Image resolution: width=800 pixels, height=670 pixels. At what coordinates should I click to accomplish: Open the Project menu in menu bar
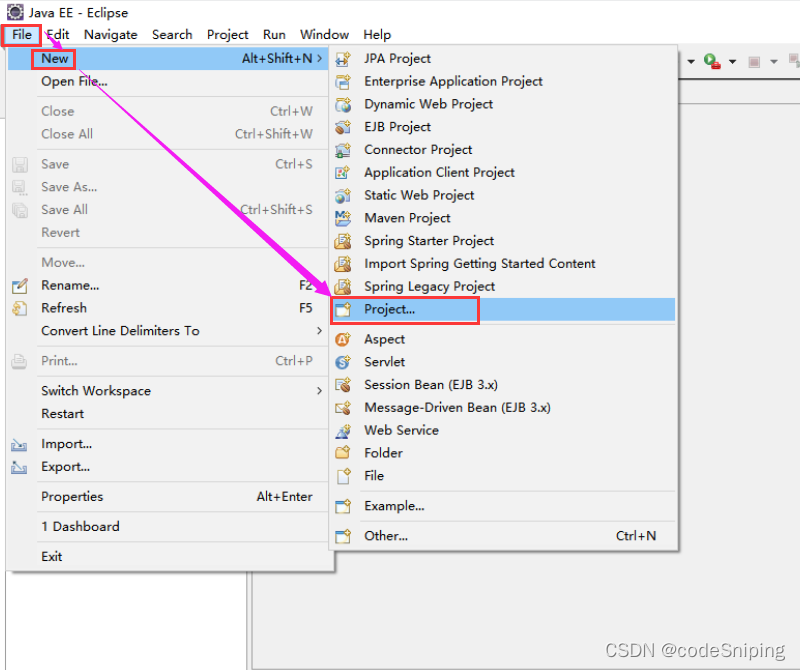click(228, 35)
